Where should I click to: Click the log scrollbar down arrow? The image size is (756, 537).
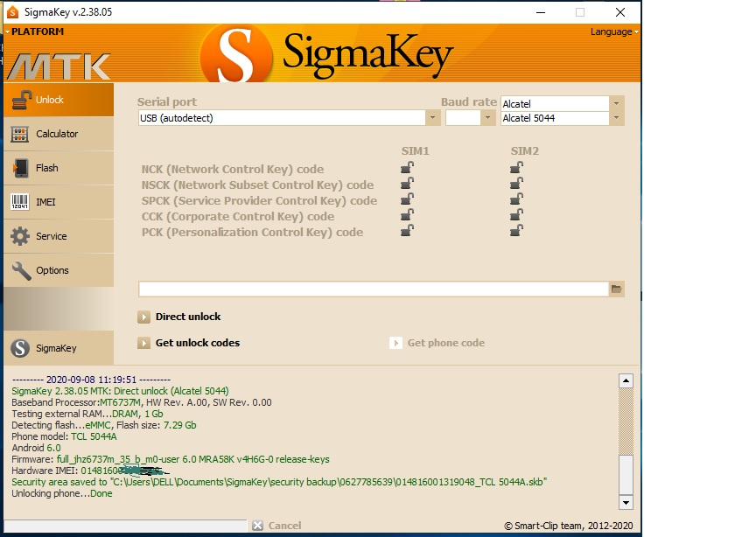pos(626,502)
